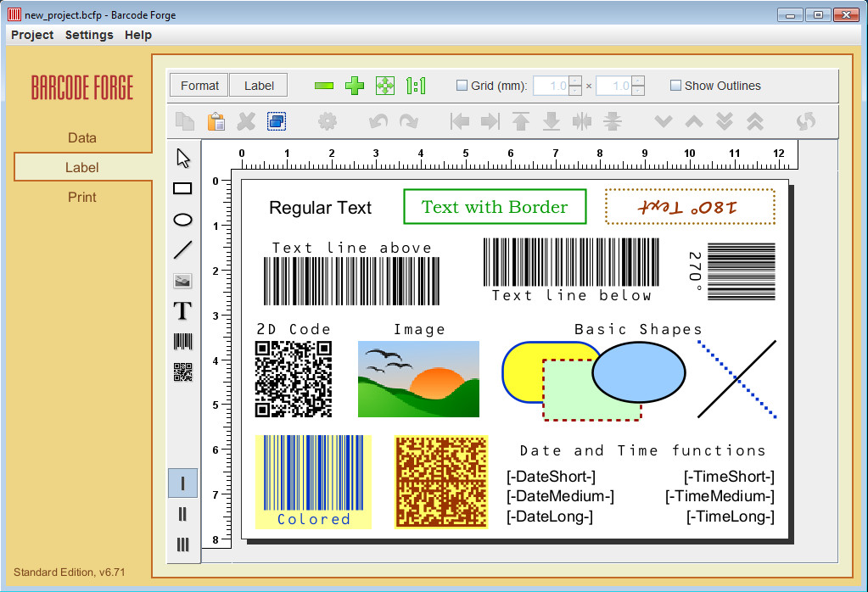
Task: Bring element one step forward
Action: point(694,121)
